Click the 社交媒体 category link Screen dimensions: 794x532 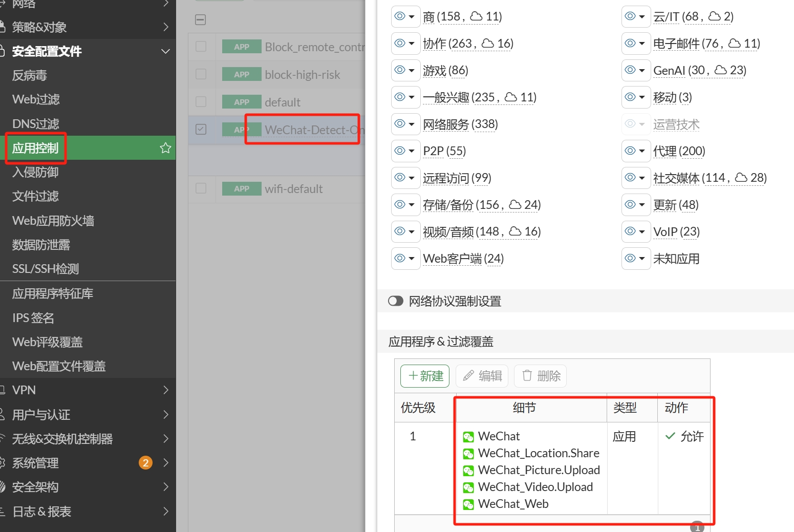tap(676, 178)
